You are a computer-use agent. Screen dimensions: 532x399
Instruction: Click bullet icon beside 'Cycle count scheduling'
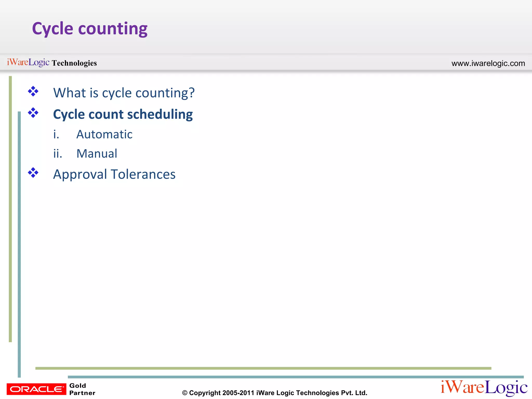(x=33, y=113)
